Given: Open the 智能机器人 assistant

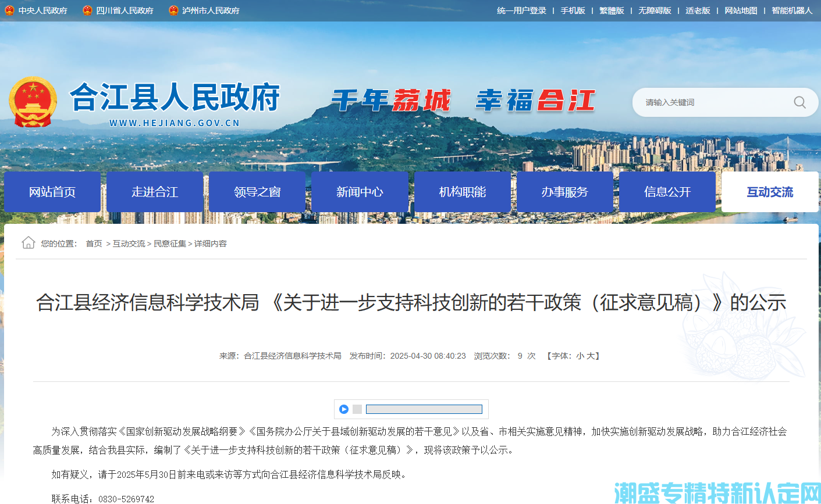Looking at the screenshot, I should pos(792,10).
